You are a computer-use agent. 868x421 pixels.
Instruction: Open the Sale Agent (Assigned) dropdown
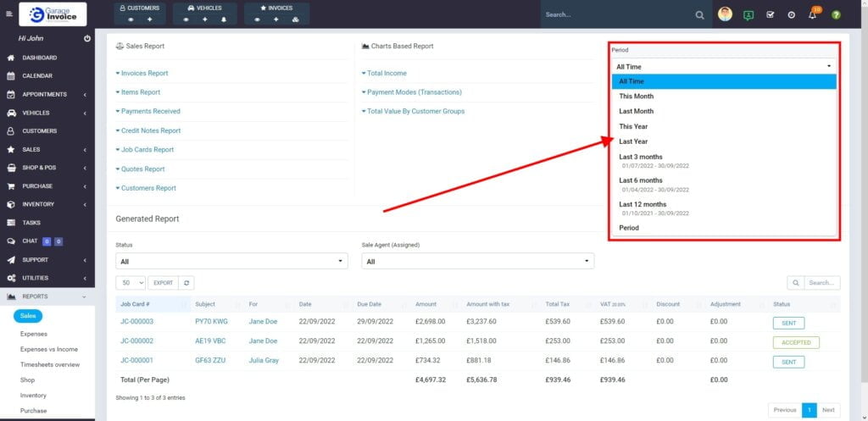(477, 262)
